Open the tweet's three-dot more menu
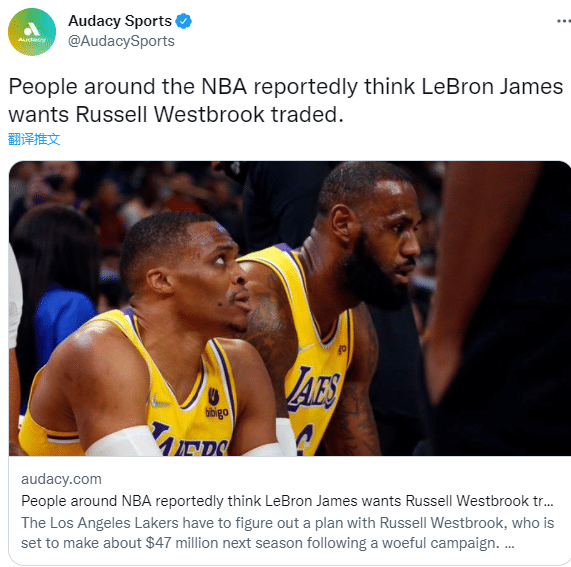 coord(564,21)
